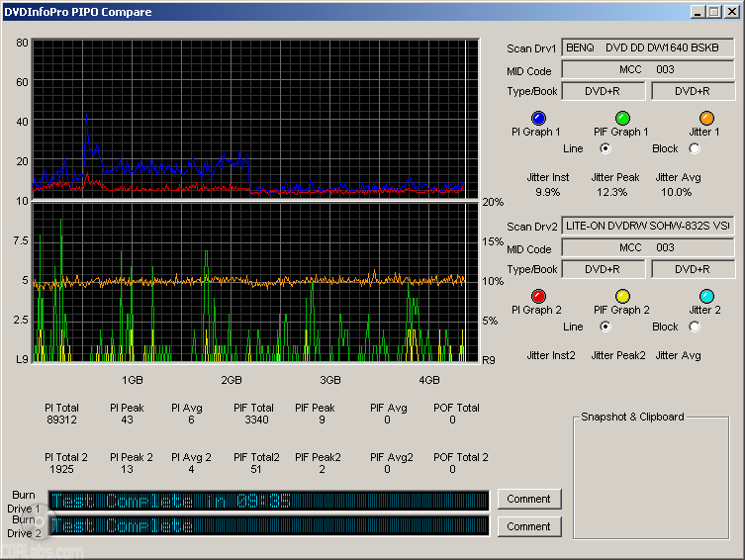745x560 pixels.
Task: Click the drive 1 MID Code field
Action: coord(648,69)
